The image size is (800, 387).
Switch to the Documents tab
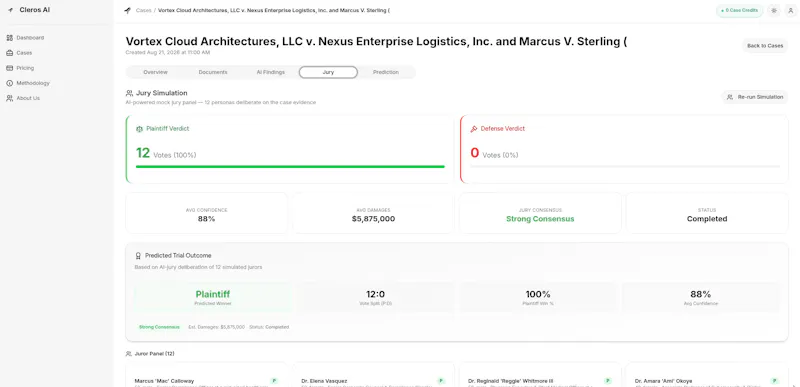213,72
